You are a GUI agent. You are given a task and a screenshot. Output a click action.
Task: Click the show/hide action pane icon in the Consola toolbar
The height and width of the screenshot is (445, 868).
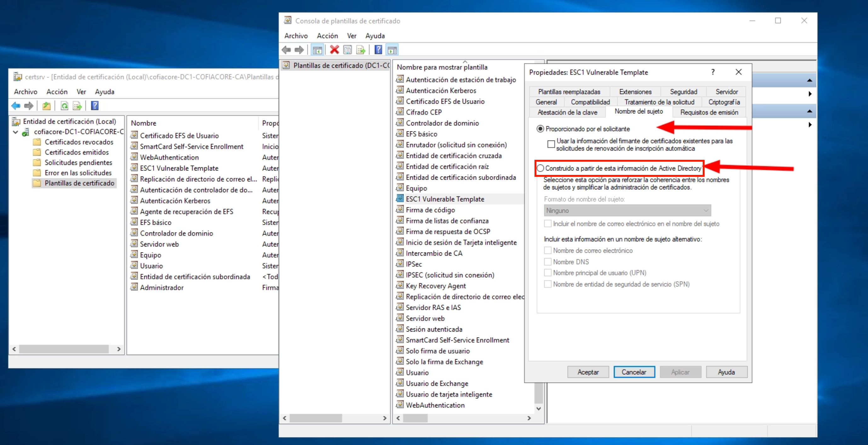[x=392, y=50]
